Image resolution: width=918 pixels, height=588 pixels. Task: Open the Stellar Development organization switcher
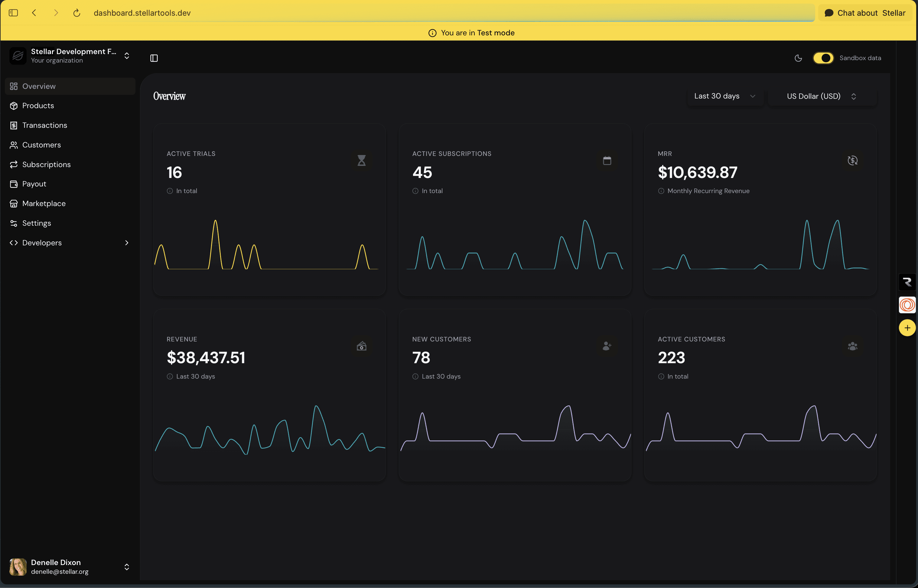(x=70, y=56)
